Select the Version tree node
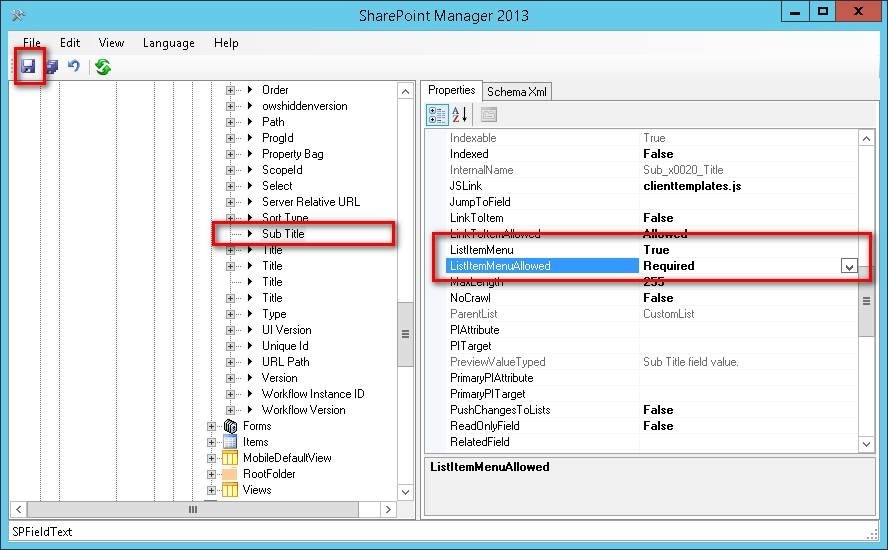This screenshot has height=550, width=888. [279, 378]
